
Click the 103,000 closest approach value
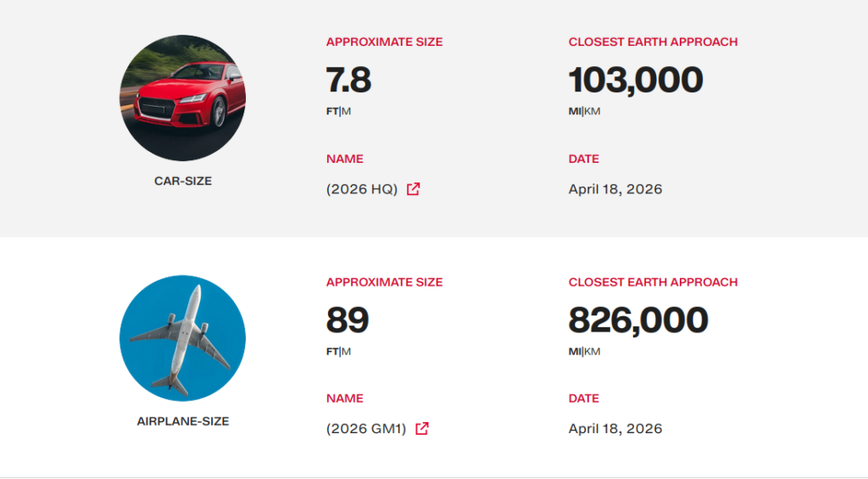(635, 81)
